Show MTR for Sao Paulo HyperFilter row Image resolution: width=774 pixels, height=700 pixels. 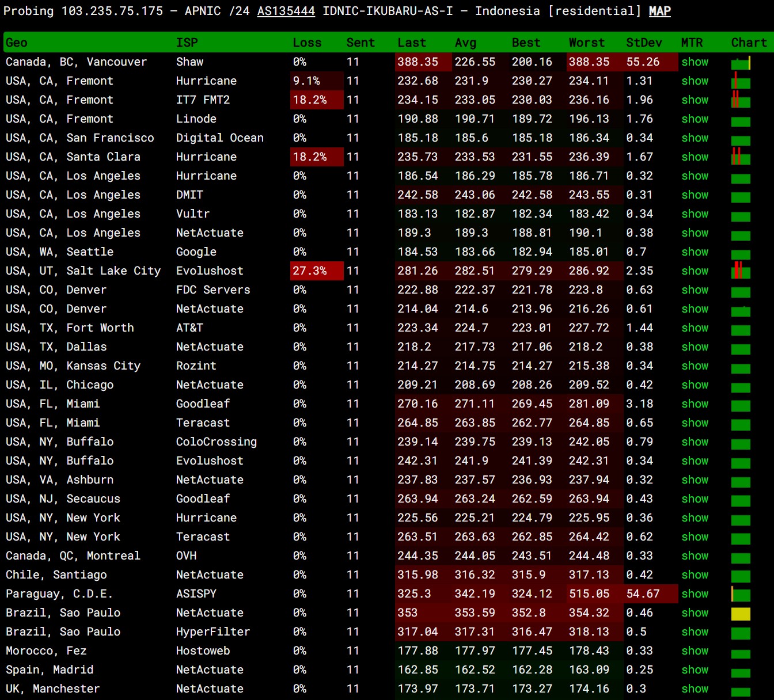click(695, 631)
